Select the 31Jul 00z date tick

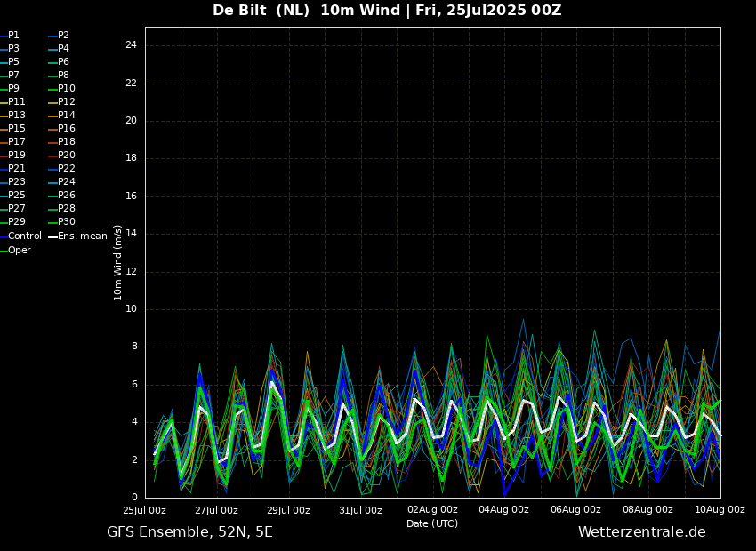click(360, 510)
